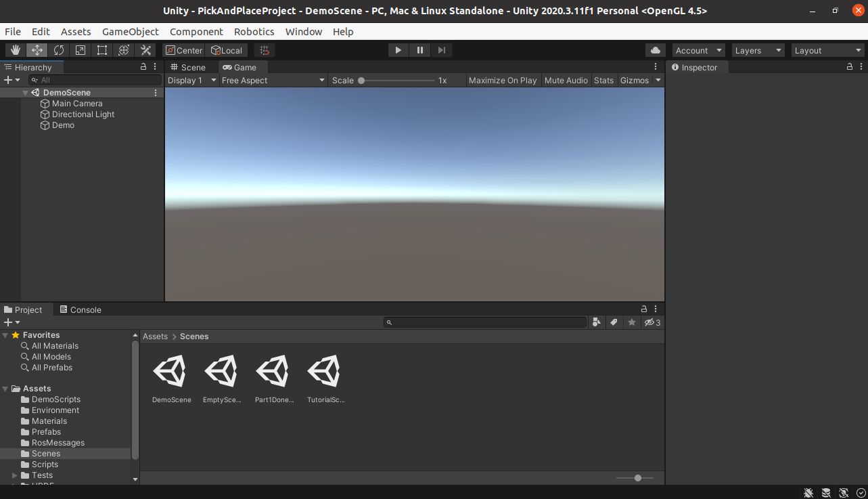The image size is (868, 499).
Task: Enter Play mode with the Play button
Action: (398, 49)
